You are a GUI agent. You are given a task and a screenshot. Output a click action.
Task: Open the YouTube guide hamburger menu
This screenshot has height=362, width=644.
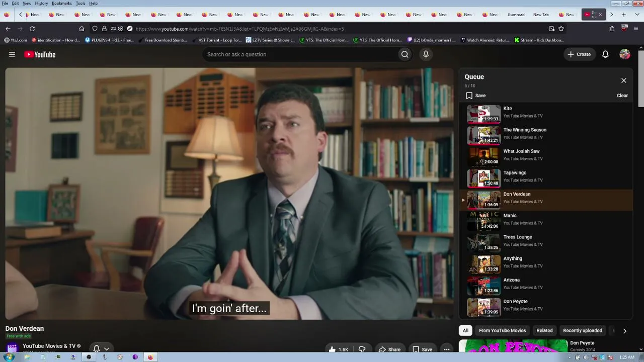(12, 54)
